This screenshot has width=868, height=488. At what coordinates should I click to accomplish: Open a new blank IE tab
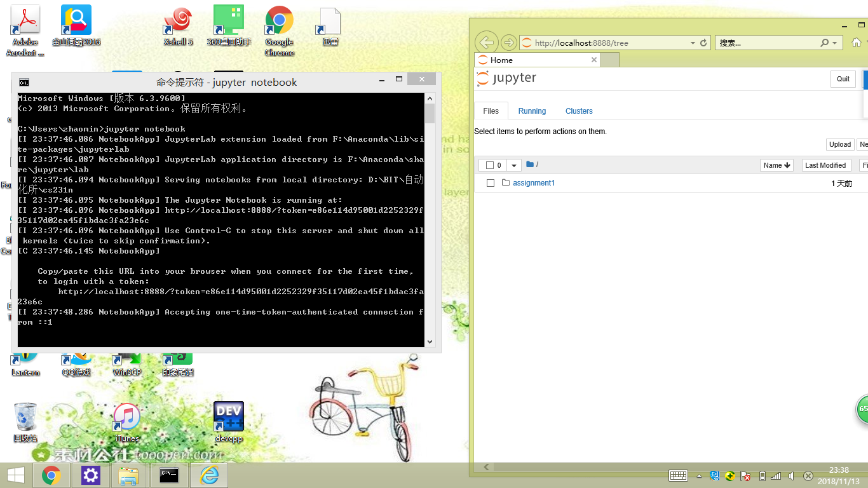click(610, 60)
